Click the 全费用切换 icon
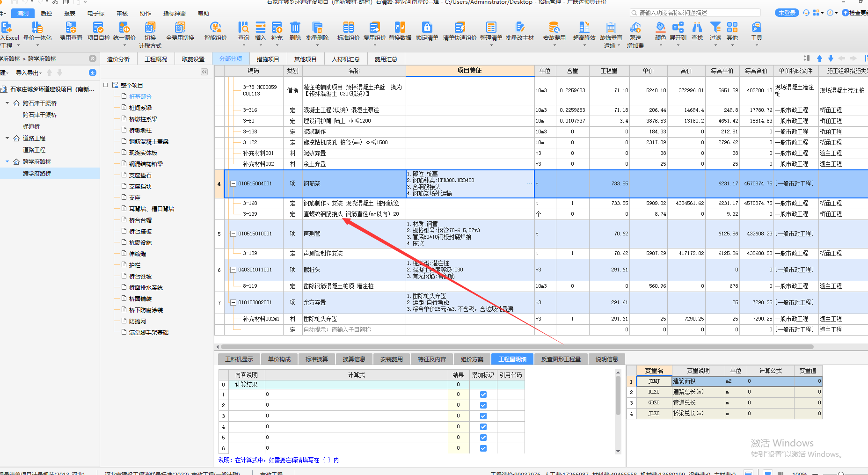The width and height of the screenshot is (868, 475). pos(180,31)
